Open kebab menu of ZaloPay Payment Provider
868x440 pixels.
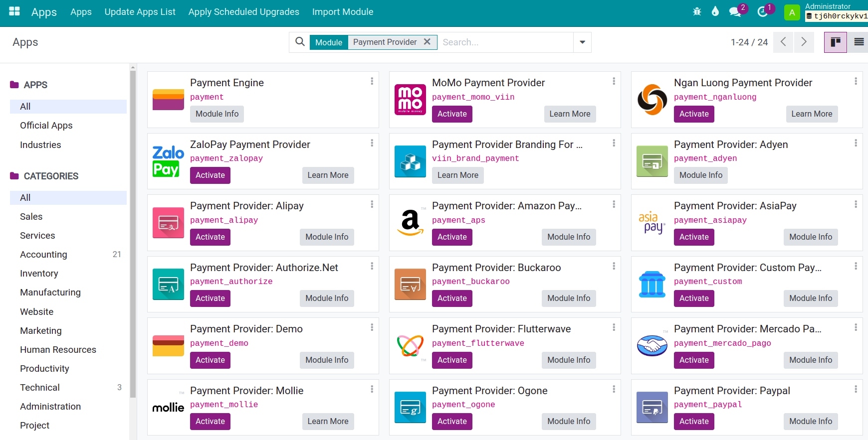click(x=372, y=143)
